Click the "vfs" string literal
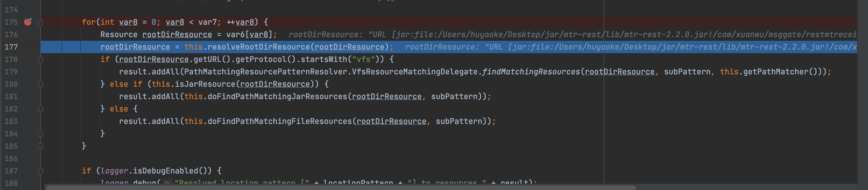 click(x=363, y=60)
